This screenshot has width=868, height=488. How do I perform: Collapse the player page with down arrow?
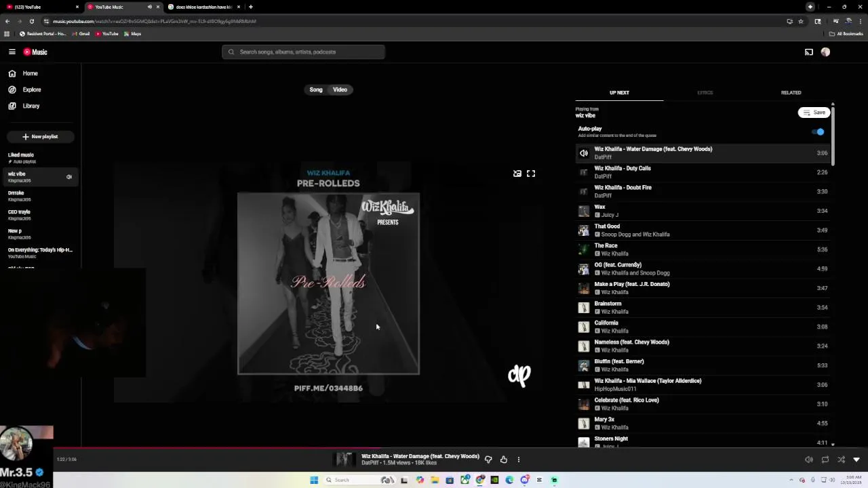[x=856, y=460]
